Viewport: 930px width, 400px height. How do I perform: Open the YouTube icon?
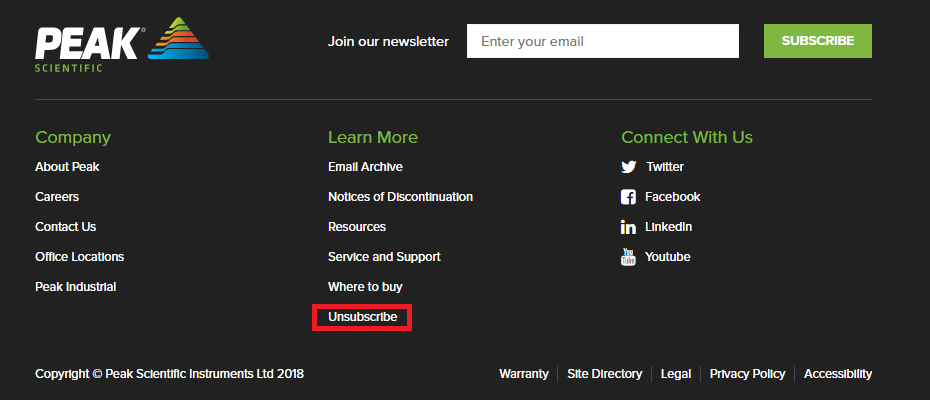coord(628,257)
